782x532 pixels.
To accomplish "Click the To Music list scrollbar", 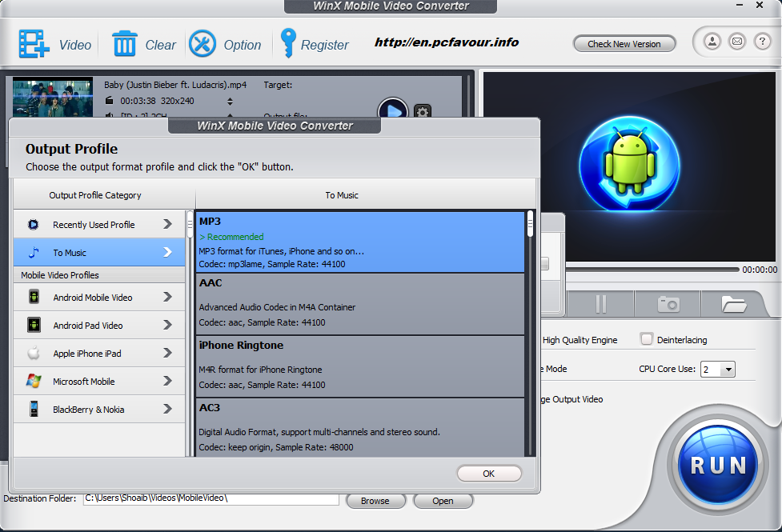I will (530, 223).
